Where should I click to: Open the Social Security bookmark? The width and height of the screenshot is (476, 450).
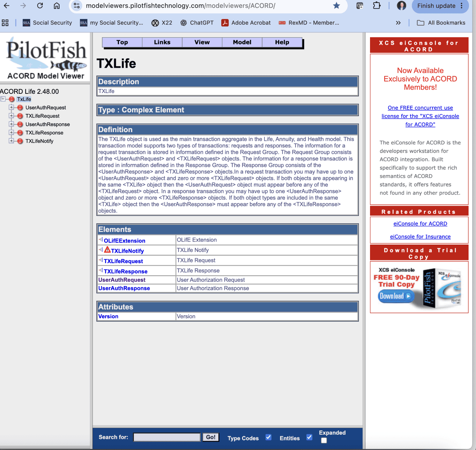point(47,23)
